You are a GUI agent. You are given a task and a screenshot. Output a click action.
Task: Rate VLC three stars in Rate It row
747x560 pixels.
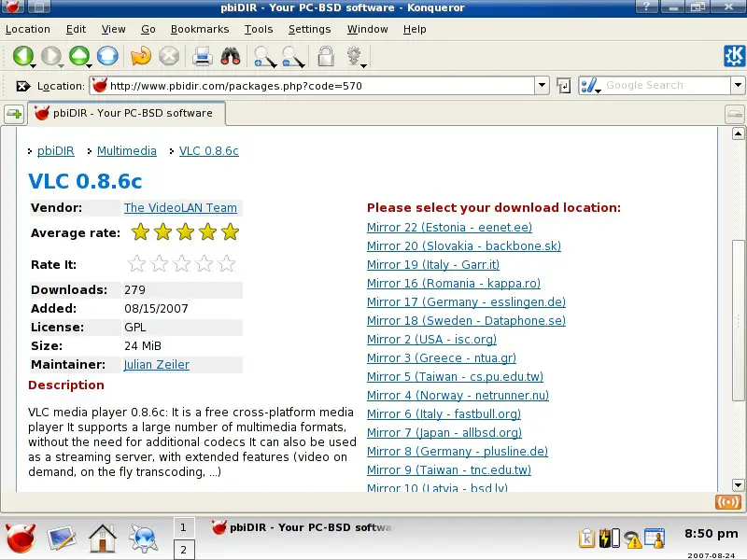point(181,263)
